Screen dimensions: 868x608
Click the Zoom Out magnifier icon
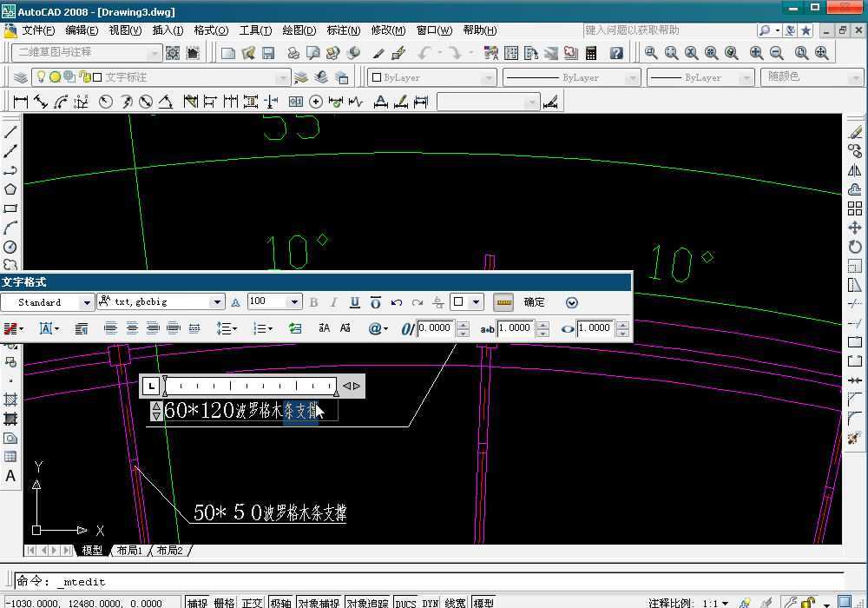[x=776, y=53]
